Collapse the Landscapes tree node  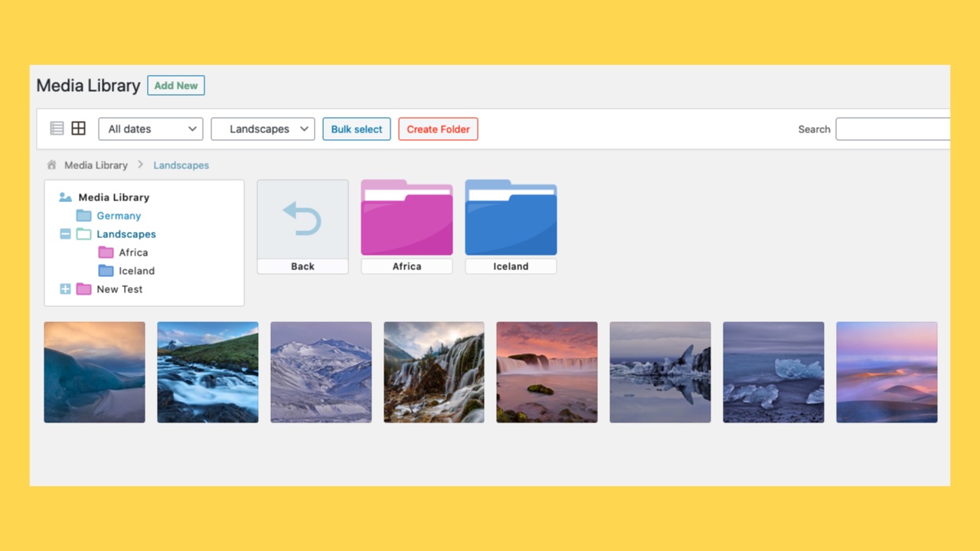click(x=65, y=234)
